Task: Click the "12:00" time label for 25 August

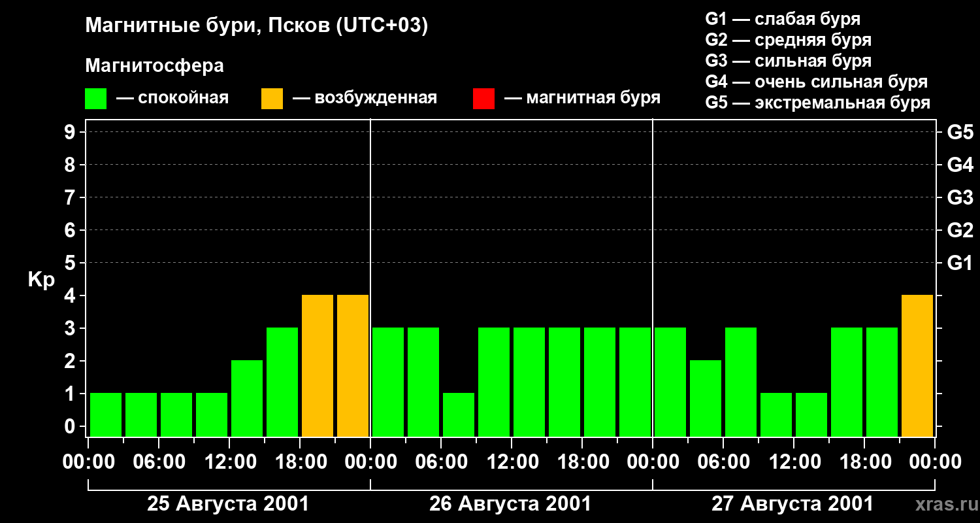Action: pos(229,462)
